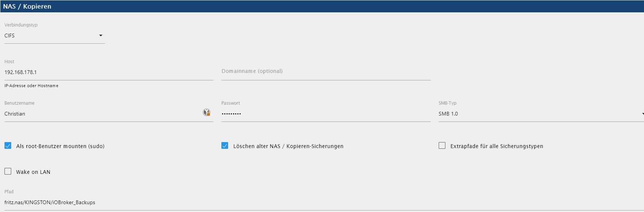Click the 'Extrapfade für alle Sicherungstypen' label text

point(497,146)
